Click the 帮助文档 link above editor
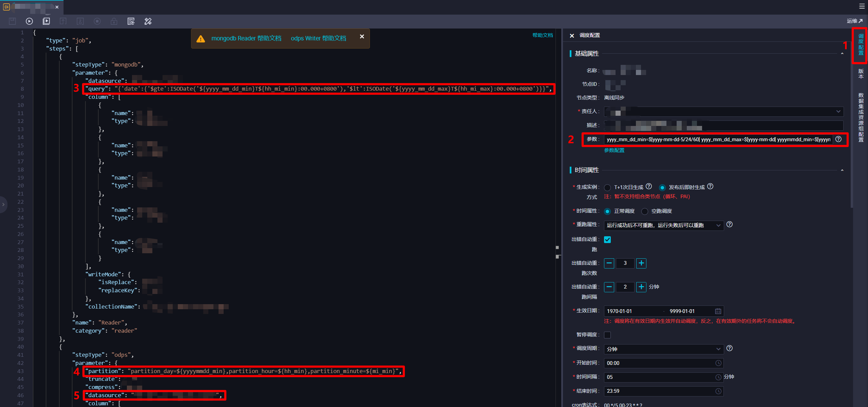Viewport: 868px width, 407px height. coord(542,35)
